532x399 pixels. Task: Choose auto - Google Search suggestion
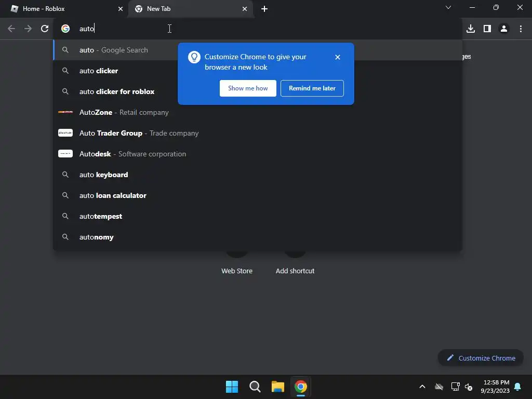click(258, 50)
